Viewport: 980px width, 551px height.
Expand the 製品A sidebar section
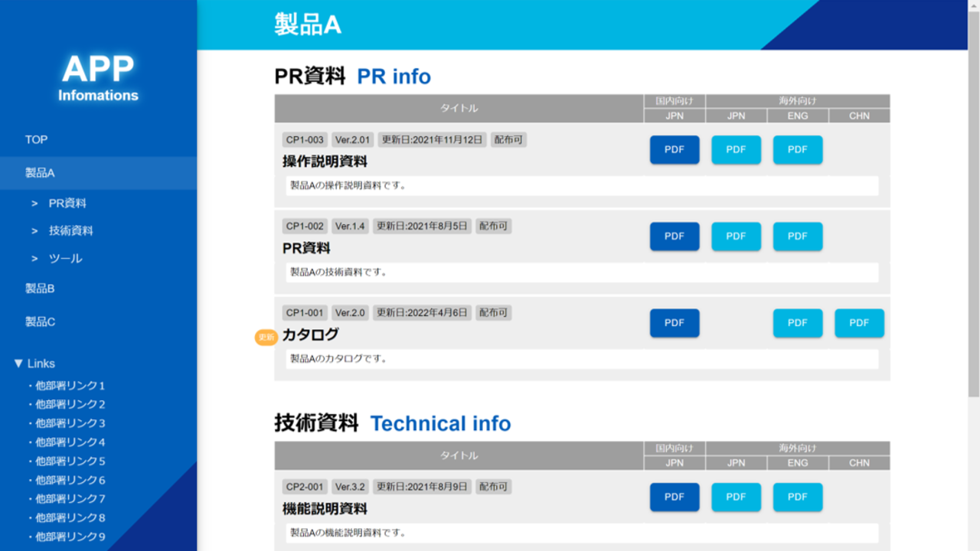pos(40,173)
